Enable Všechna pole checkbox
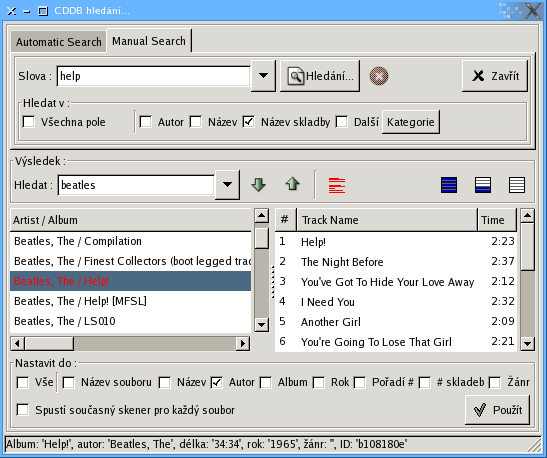The width and height of the screenshot is (547, 458). click(x=29, y=122)
